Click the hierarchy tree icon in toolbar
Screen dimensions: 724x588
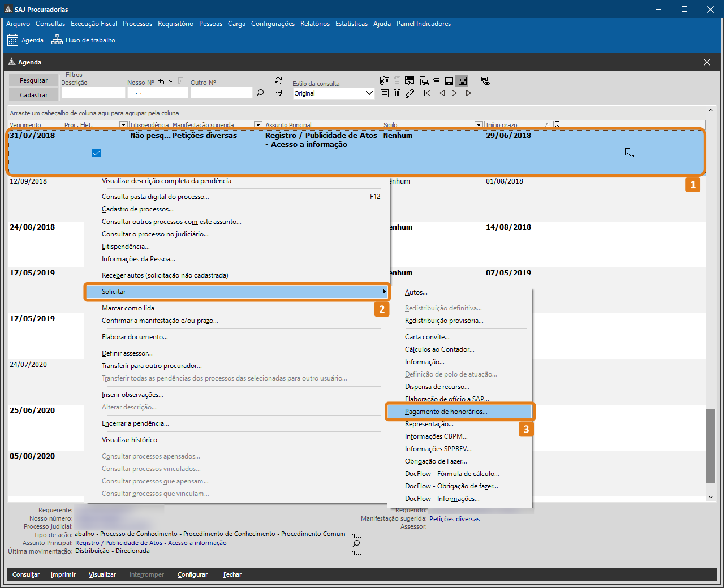coord(424,81)
